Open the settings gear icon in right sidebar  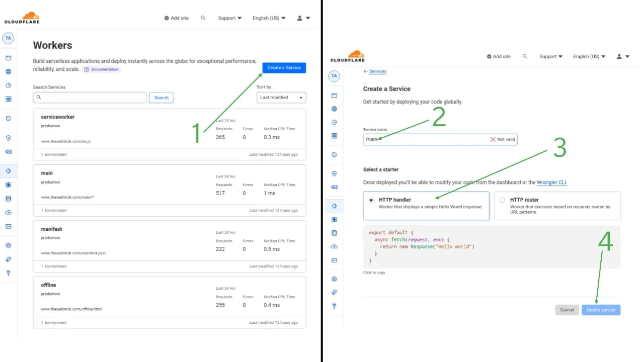[x=334, y=279]
